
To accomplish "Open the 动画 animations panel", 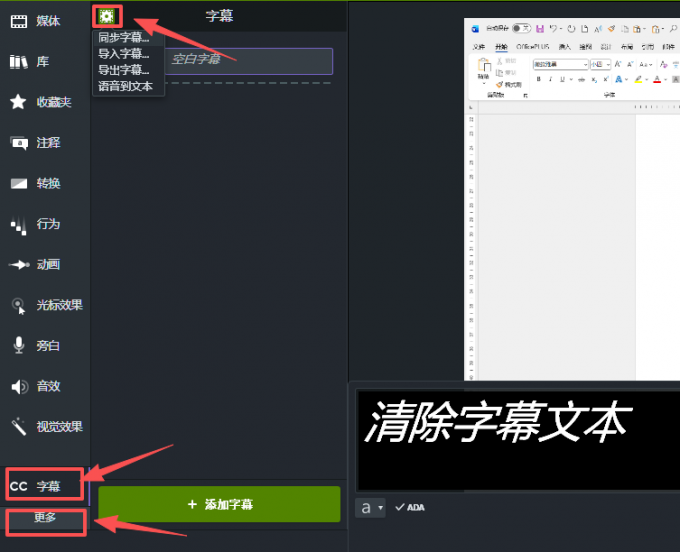I will click(36, 264).
